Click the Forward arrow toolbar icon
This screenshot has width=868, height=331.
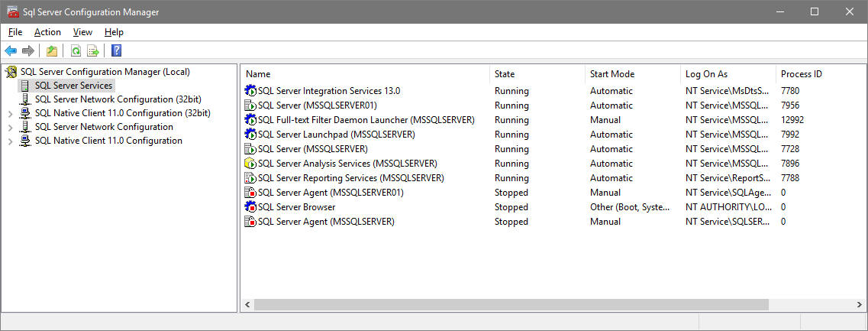click(x=28, y=51)
